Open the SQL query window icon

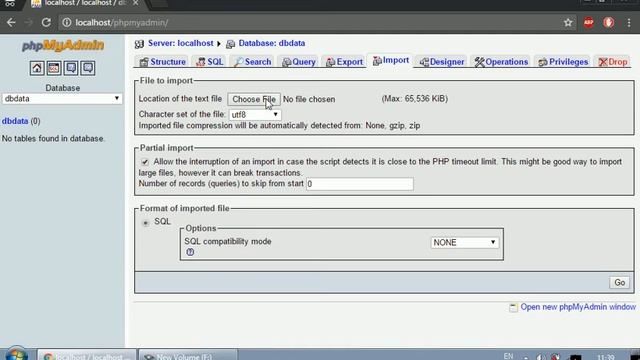53,68
